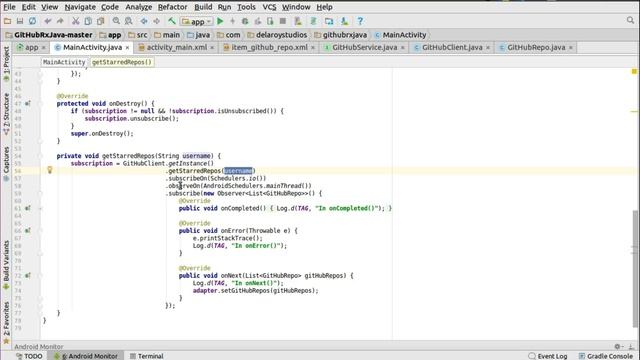Click the Redo arrow icon
The width and height of the screenshot is (640, 360).
pyautogui.click(x=60, y=21)
